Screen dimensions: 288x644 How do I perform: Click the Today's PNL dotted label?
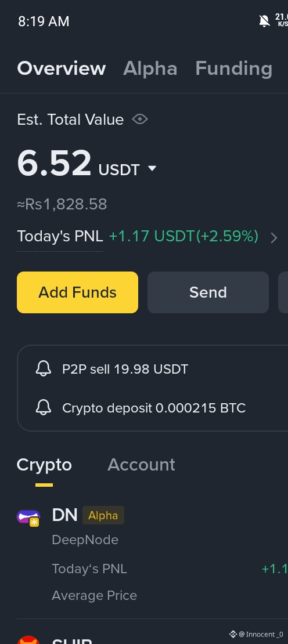pyautogui.click(x=60, y=237)
